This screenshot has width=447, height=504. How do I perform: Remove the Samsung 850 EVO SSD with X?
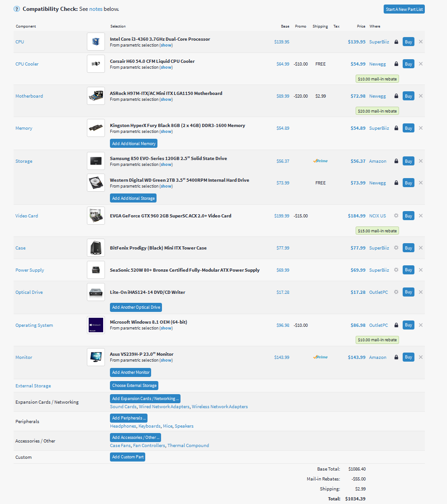(x=421, y=161)
